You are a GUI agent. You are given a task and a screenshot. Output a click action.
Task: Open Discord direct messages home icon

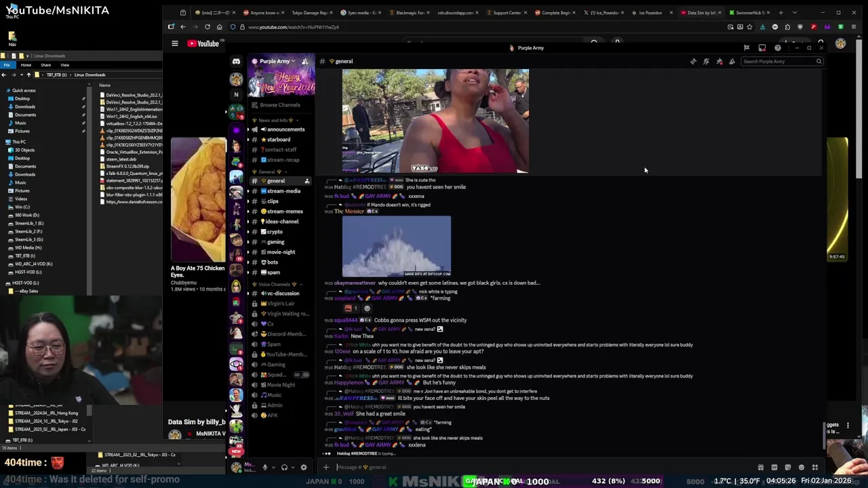[x=236, y=62]
